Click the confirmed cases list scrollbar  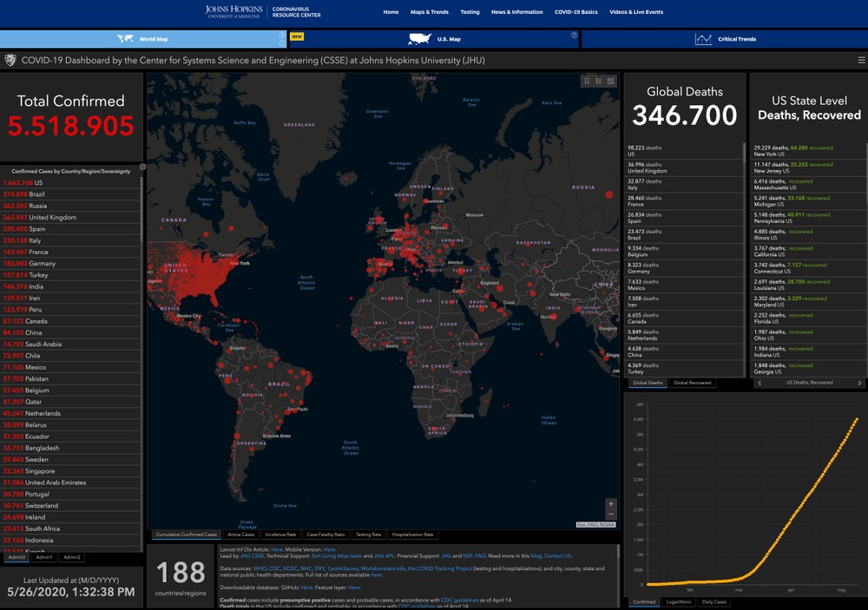141,210
